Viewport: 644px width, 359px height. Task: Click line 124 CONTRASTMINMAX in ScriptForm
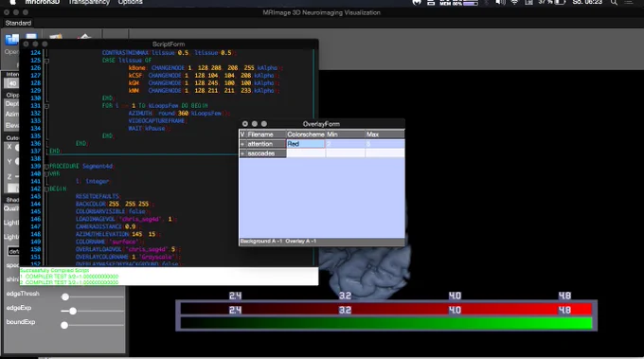pyautogui.click(x=126, y=53)
